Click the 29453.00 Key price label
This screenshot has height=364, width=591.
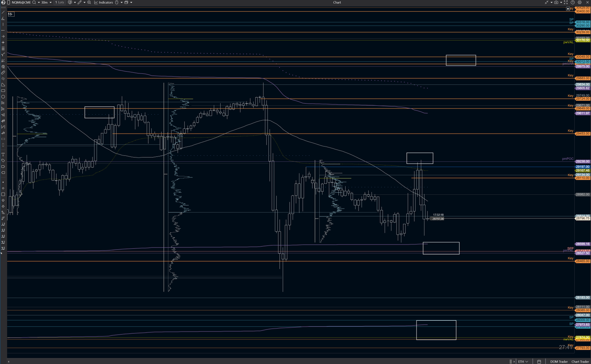click(583, 133)
